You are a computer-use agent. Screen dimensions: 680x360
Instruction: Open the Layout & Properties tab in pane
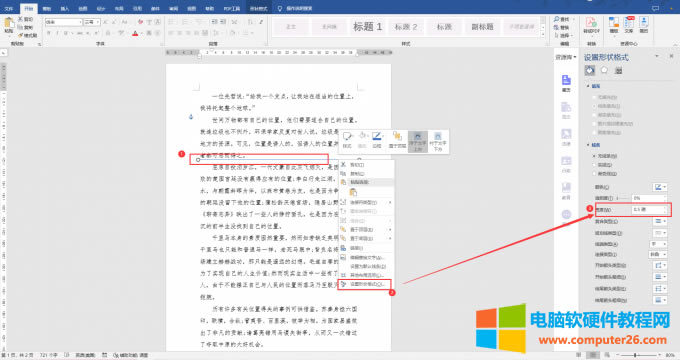point(619,70)
